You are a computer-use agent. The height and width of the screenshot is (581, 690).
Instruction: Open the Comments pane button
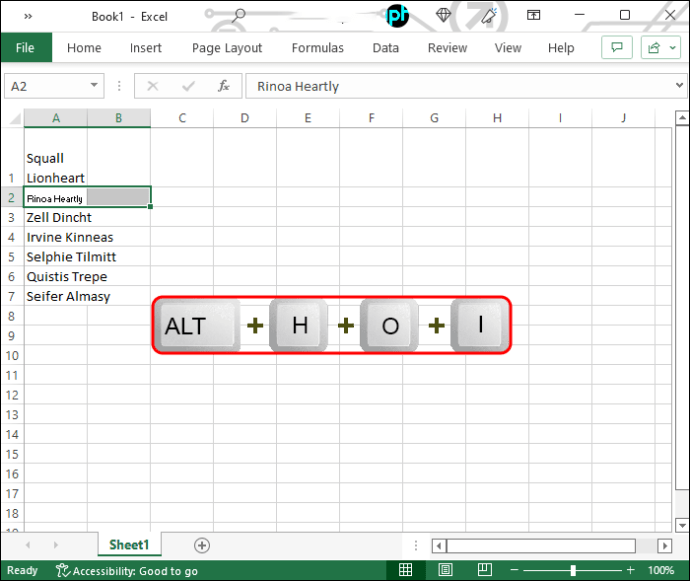coord(617,47)
